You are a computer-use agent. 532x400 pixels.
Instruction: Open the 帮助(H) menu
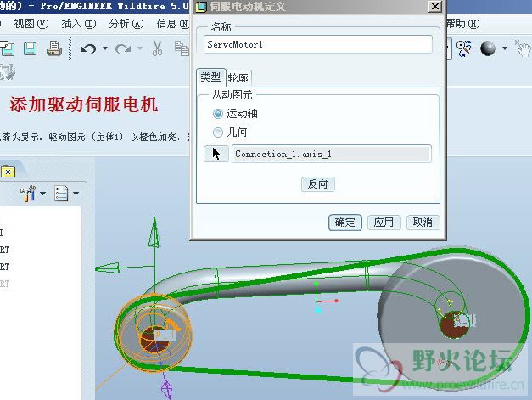(x=463, y=24)
